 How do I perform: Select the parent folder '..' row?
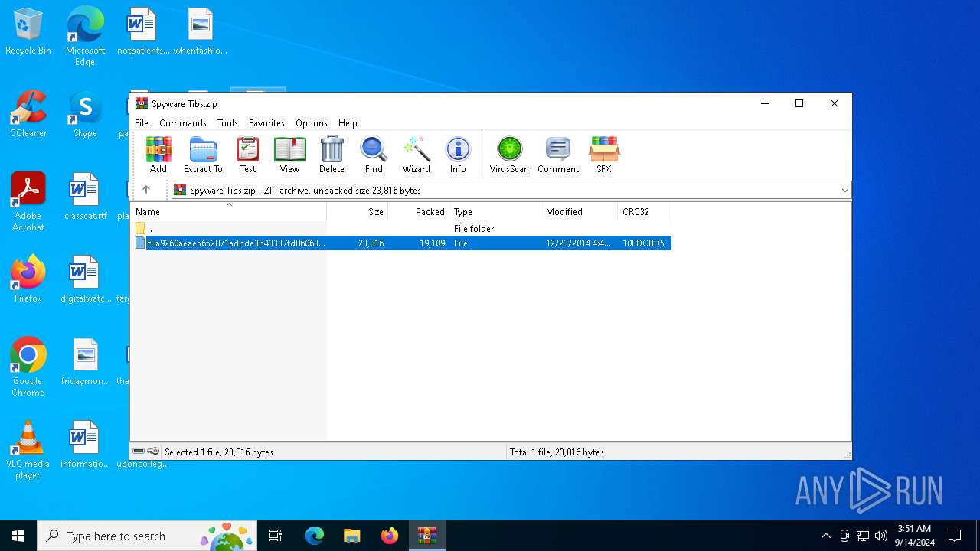pos(401,229)
